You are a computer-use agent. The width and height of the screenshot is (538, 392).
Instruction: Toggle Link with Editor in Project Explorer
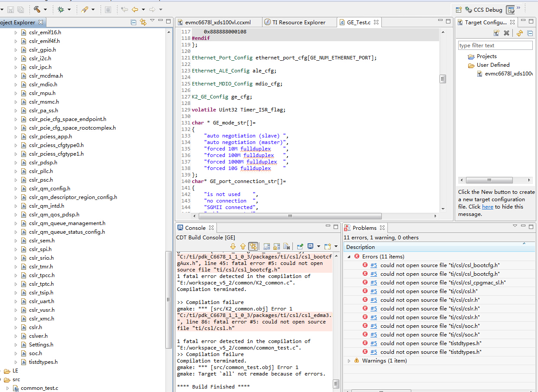tap(143, 22)
